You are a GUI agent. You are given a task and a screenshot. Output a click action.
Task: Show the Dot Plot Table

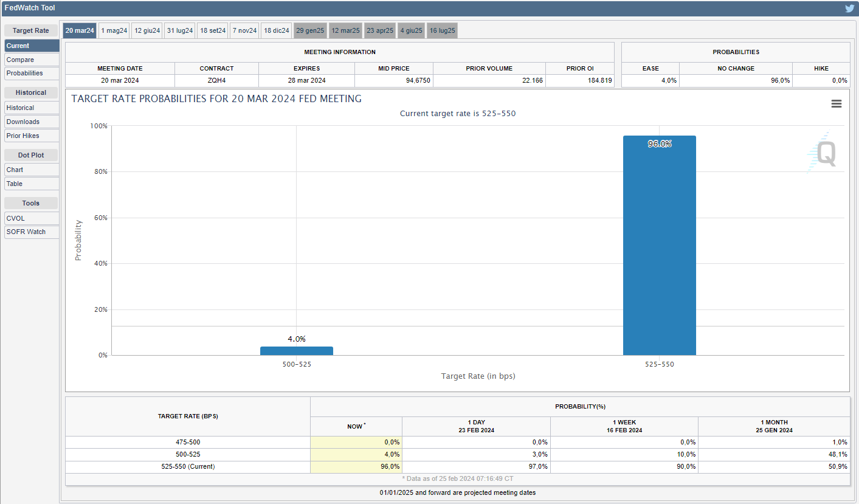click(x=32, y=184)
